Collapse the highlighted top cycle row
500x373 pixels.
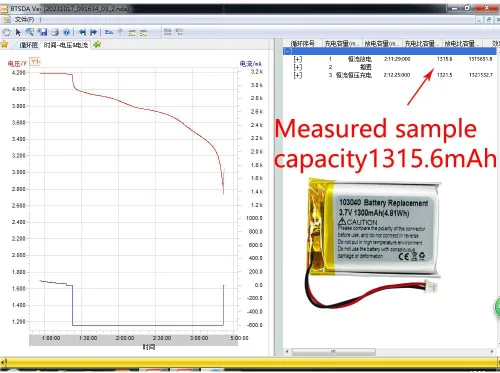288,51
